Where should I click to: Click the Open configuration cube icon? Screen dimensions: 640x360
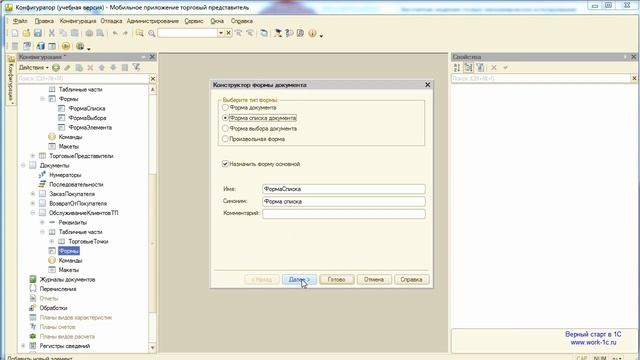click(40, 46)
